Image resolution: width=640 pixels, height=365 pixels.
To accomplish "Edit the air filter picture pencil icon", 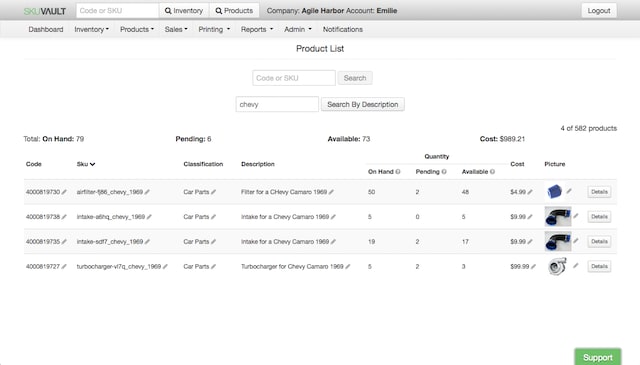I will point(569,191).
